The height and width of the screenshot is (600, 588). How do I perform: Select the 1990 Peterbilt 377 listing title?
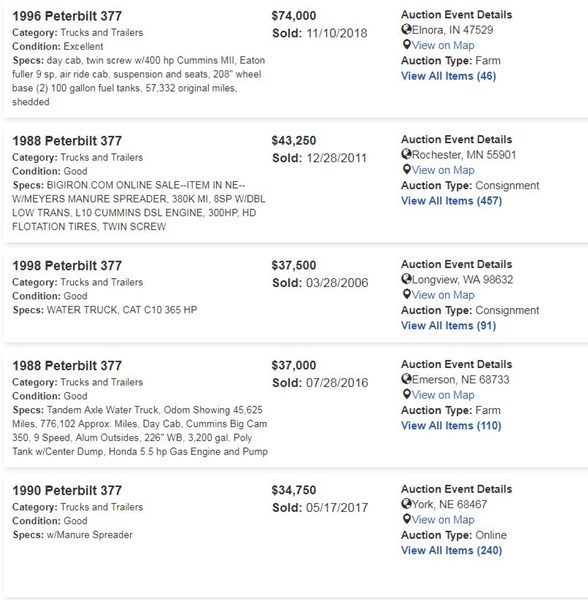[67, 490]
